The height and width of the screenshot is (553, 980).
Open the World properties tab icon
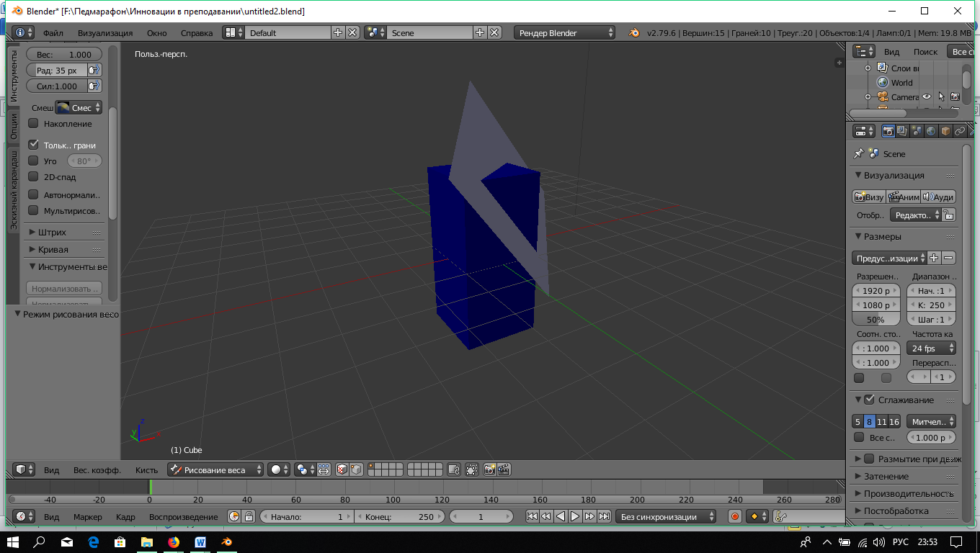(x=931, y=131)
